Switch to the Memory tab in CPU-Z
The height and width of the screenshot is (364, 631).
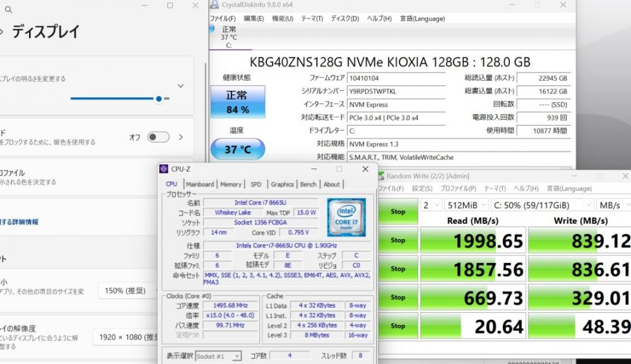coord(230,184)
